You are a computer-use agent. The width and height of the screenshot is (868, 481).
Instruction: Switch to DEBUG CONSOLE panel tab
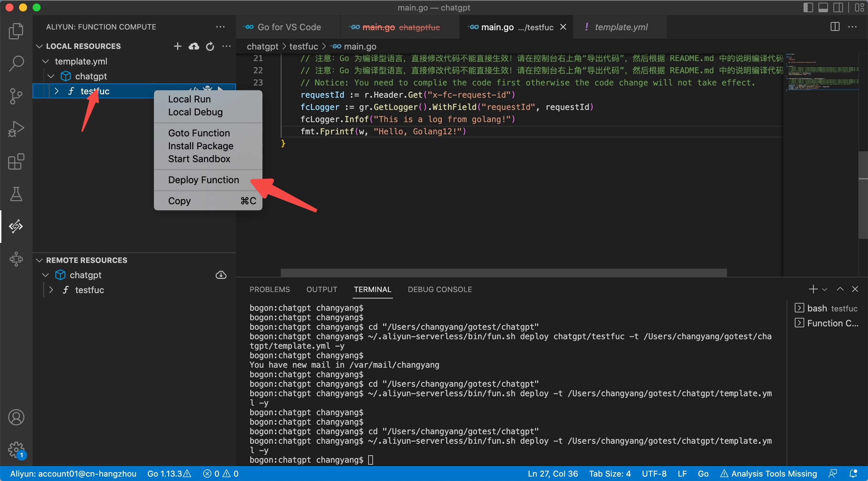440,289
